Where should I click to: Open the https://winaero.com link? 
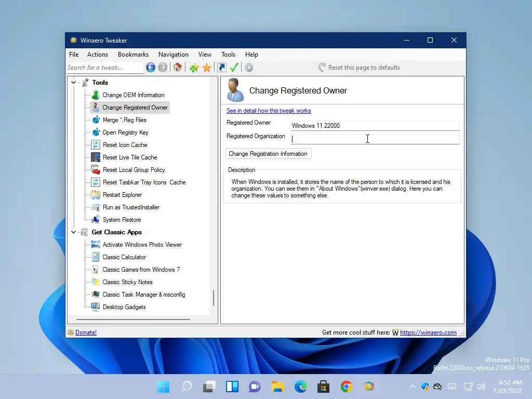pyautogui.click(x=428, y=332)
